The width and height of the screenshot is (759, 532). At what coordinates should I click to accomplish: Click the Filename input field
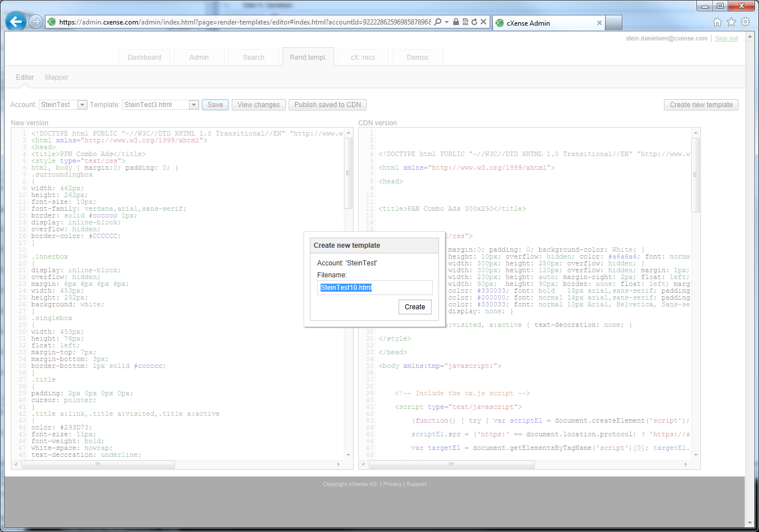point(375,288)
